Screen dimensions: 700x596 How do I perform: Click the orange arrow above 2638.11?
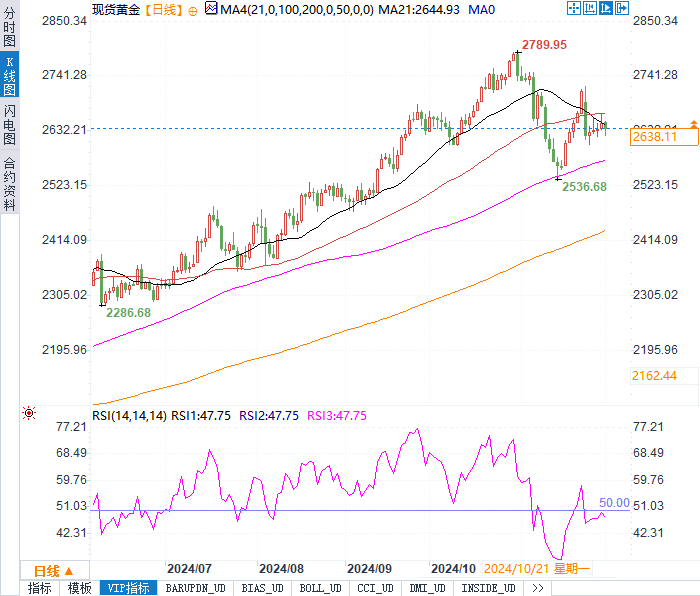pyautogui.click(x=694, y=124)
